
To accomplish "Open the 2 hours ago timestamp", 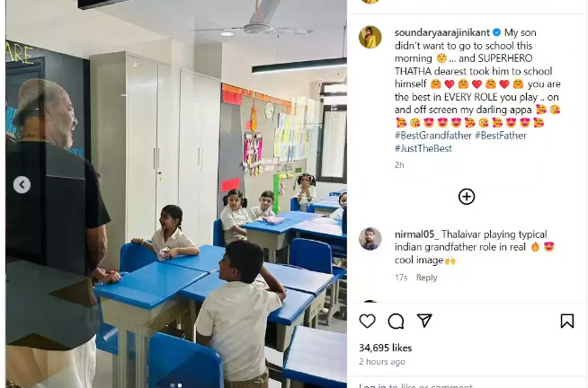I will coord(382,362).
